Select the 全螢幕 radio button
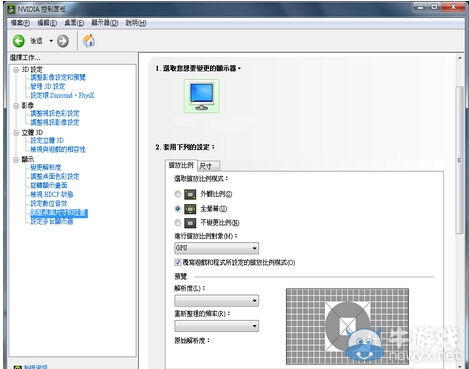469x369 pixels. [178, 209]
